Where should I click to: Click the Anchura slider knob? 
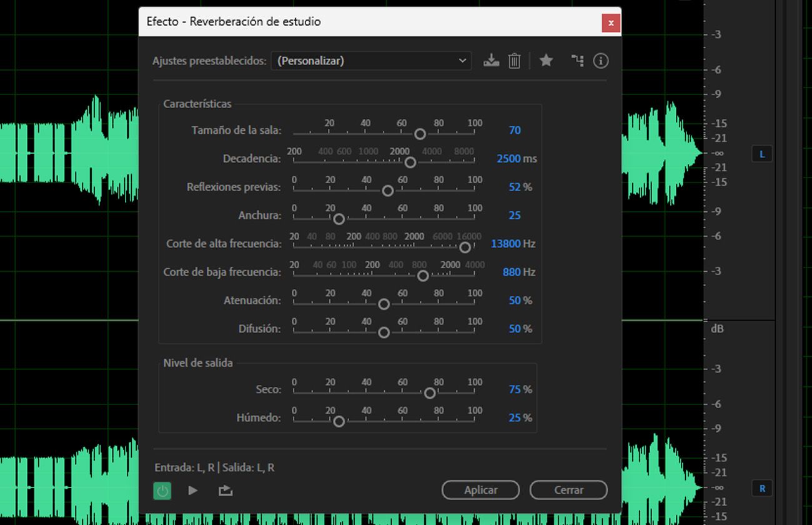click(x=339, y=219)
